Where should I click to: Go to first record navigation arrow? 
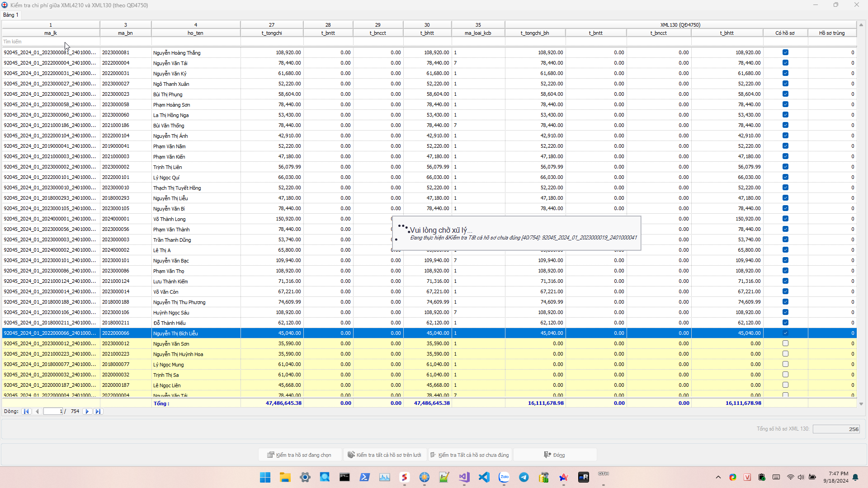click(26, 412)
